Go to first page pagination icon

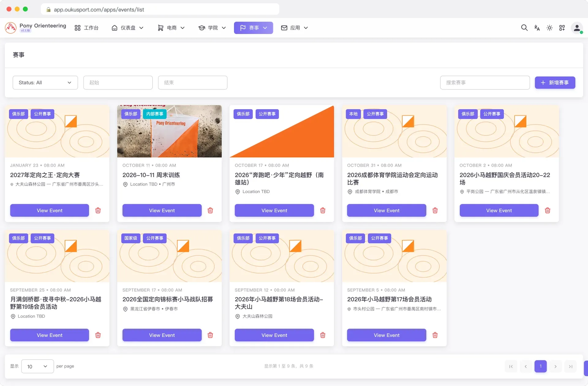511,366
